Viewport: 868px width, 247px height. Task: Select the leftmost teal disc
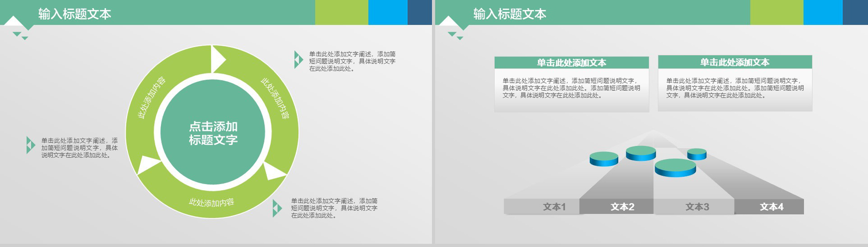point(604,159)
